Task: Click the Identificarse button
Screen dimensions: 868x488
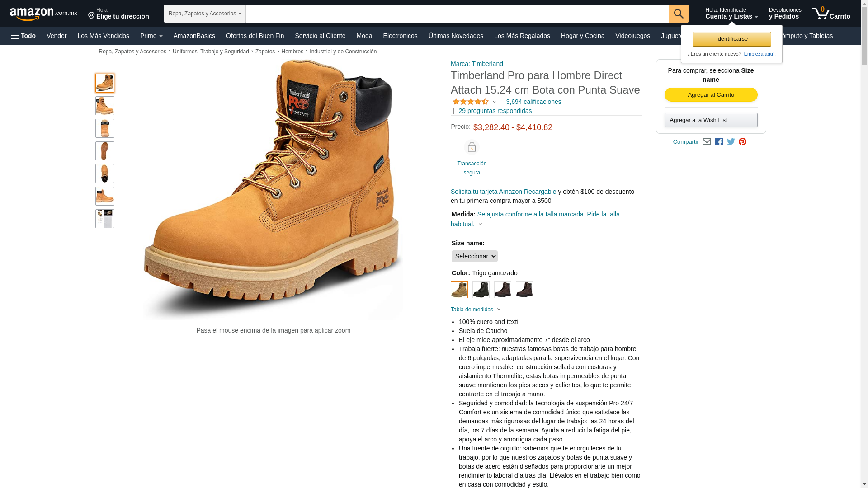Action: (x=731, y=39)
